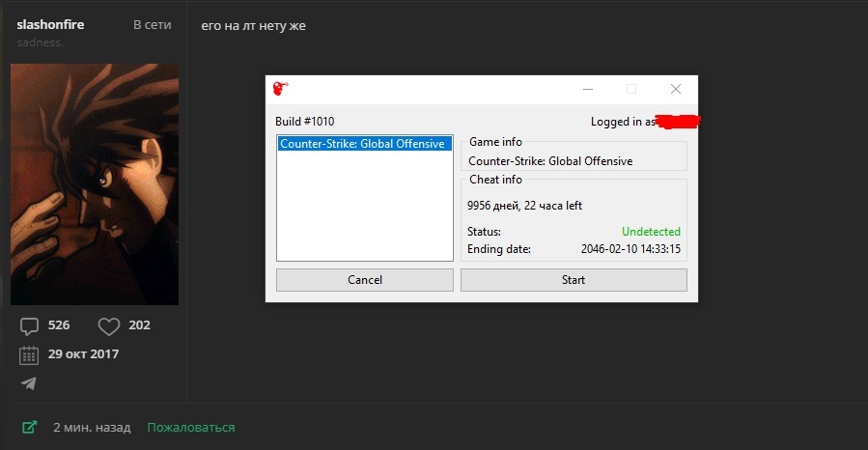Click the Game info value Counter-Strike: Global Offensive
This screenshot has width=868, height=450.
(x=550, y=161)
